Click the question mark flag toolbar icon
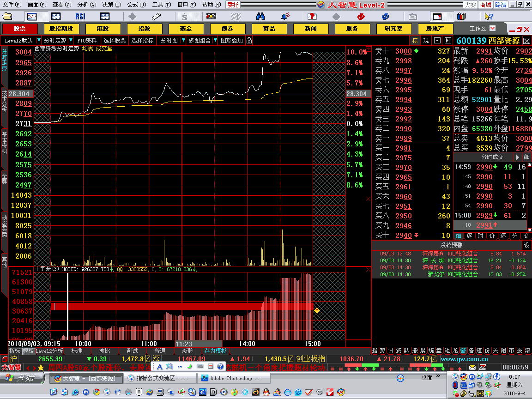Viewport: 532px width, 399px height. (312, 16)
